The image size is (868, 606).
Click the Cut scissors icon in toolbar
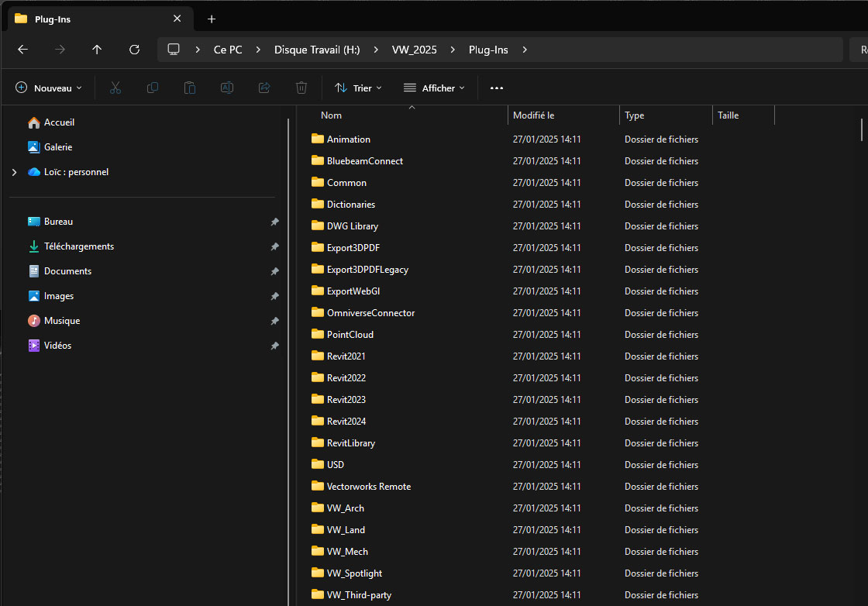(x=115, y=88)
